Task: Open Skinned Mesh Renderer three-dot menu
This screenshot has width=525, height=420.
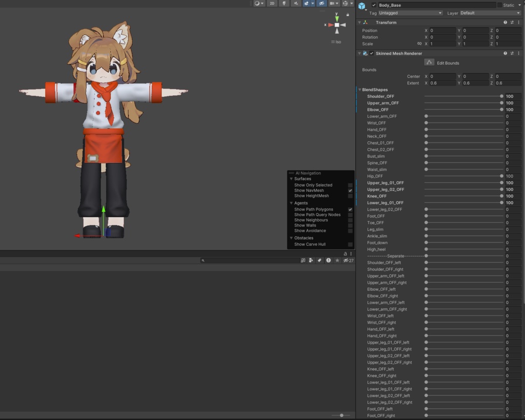Action: [x=519, y=53]
